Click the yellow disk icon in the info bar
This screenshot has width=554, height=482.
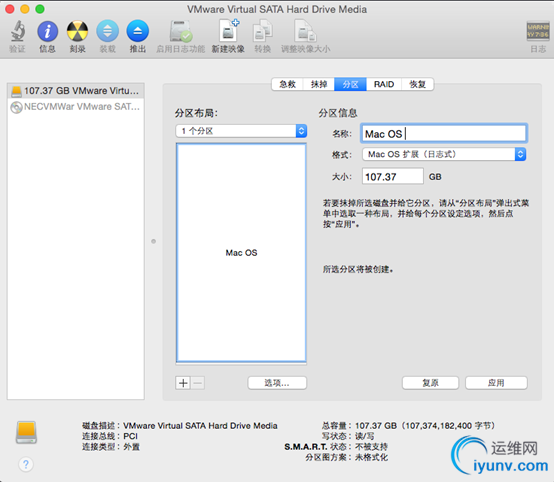point(26,432)
